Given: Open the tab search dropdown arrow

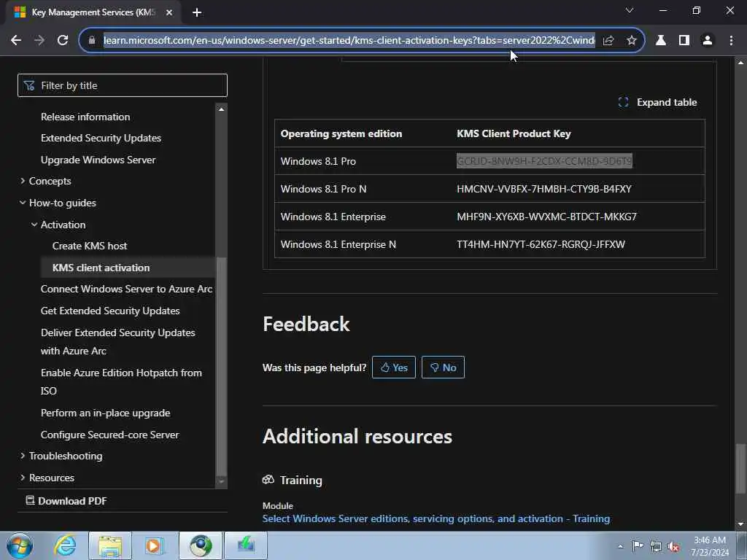Looking at the screenshot, I should [630, 10].
